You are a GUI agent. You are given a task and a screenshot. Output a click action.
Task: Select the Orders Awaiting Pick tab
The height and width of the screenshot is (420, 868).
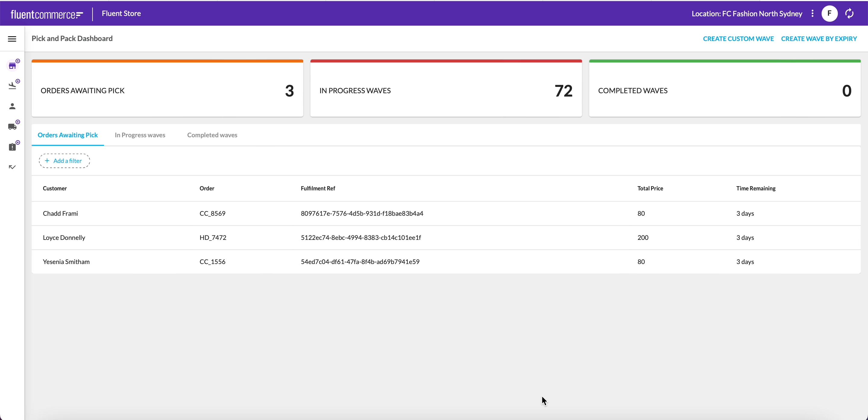(68, 135)
